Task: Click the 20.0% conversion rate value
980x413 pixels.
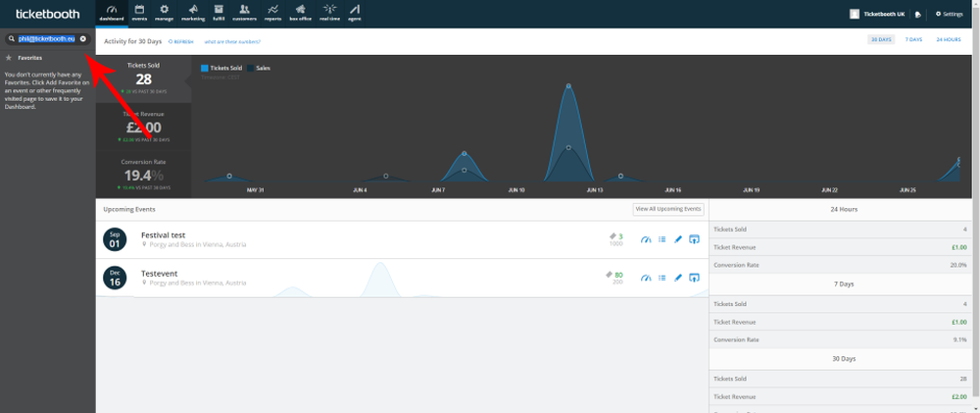Action: tap(958, 265)
